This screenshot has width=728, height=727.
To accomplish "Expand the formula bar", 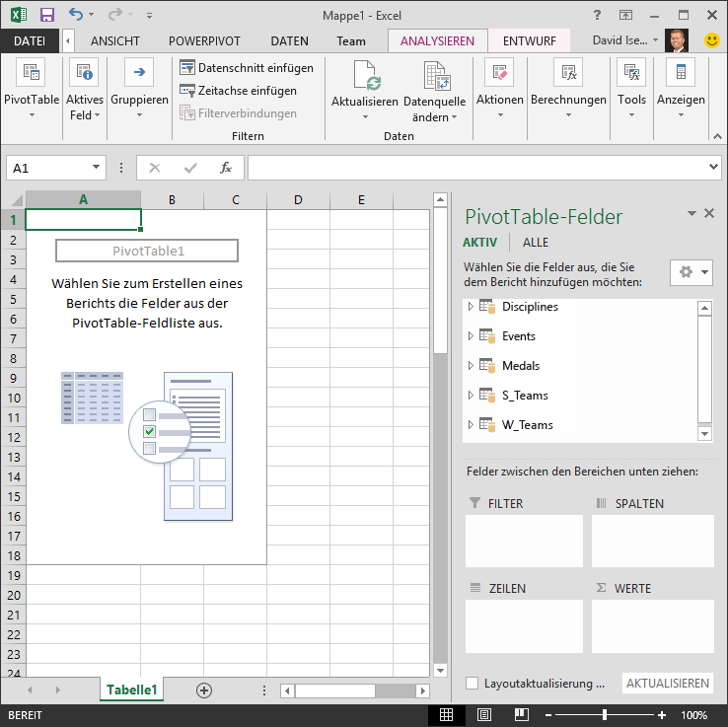I will tap(713, 167).
